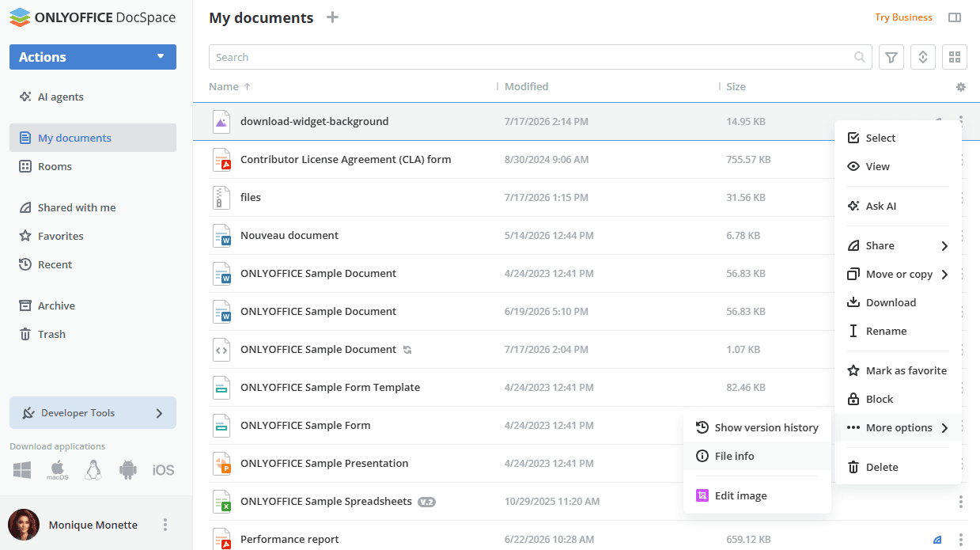Click the iOS download application icon
980x550 pixels.
(163, 470)
